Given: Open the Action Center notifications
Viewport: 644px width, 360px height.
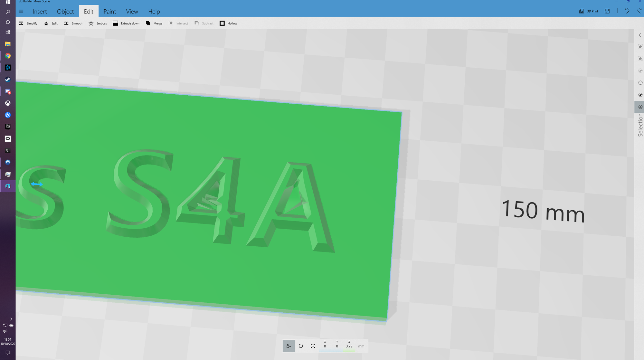Looking at the screenshot, I should (8, 353).
